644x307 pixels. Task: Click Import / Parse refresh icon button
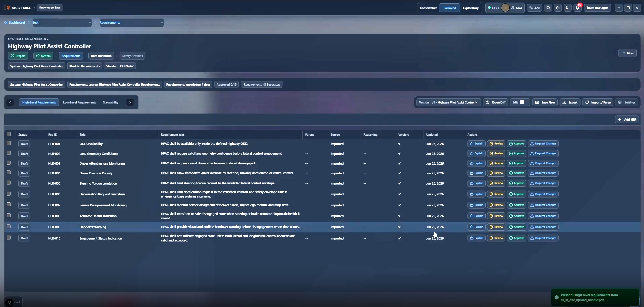598,102
